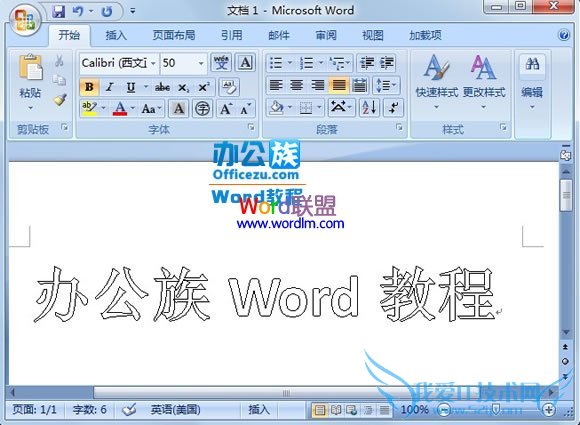
Task: Switch to the 审阅 tab
Action: pyautogui.click(x=326, y=36)
